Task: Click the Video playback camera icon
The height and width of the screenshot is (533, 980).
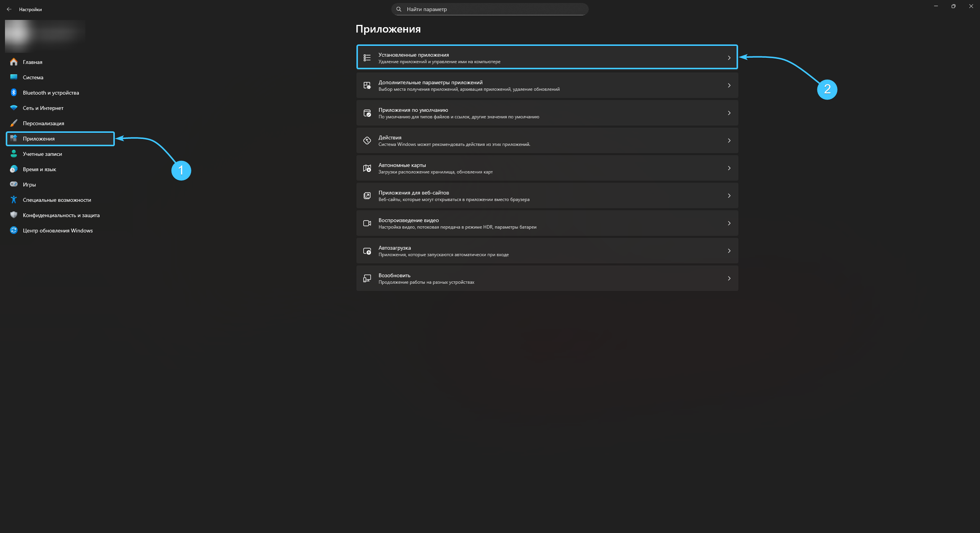Action: 367,223
